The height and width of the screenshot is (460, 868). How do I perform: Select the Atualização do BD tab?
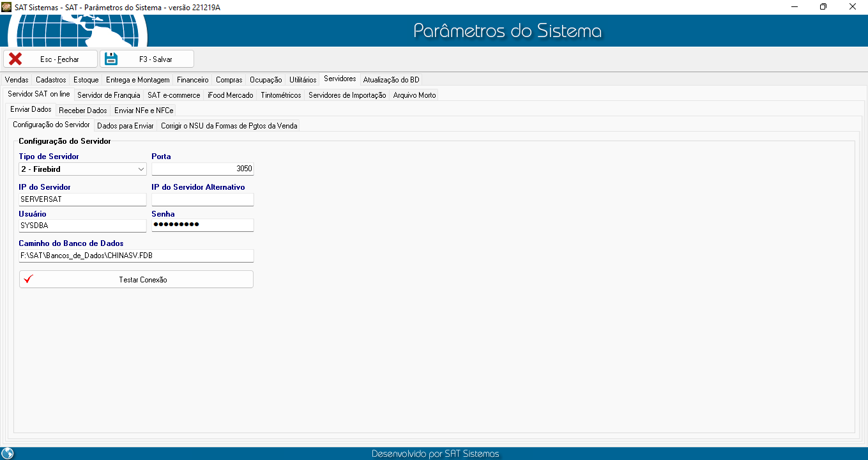tap(391, 80)
